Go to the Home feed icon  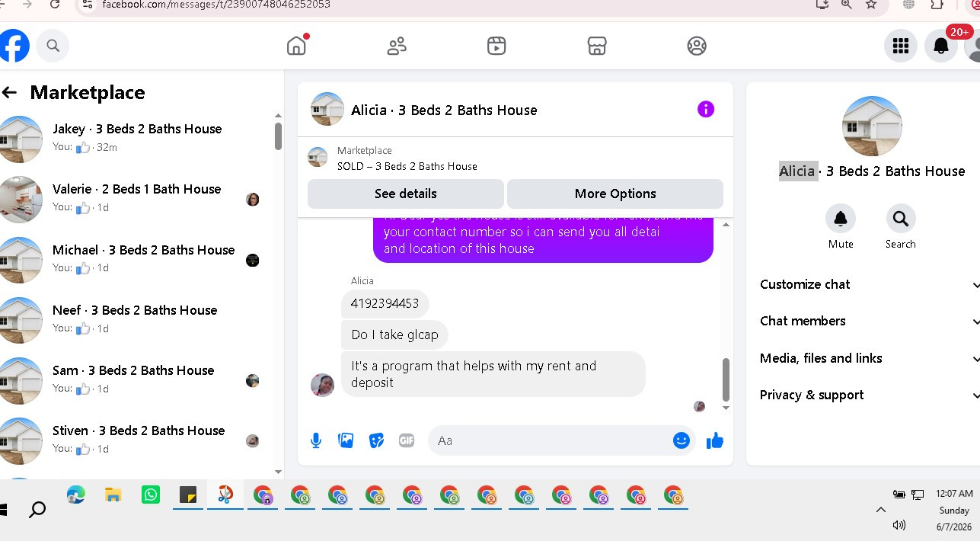[x=296, y=46]
